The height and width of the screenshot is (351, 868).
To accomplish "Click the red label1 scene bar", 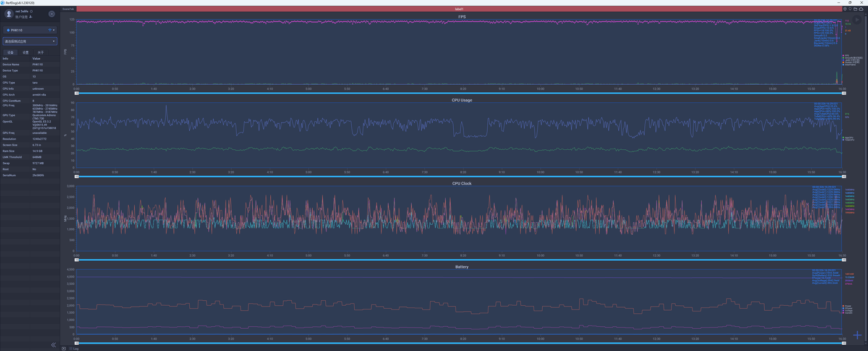I will coord(459,9).
